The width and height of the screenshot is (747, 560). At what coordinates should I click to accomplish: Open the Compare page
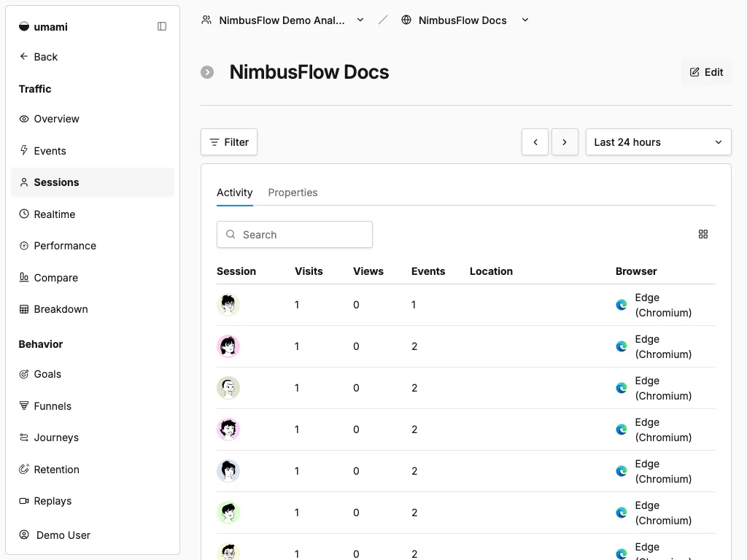93,278
